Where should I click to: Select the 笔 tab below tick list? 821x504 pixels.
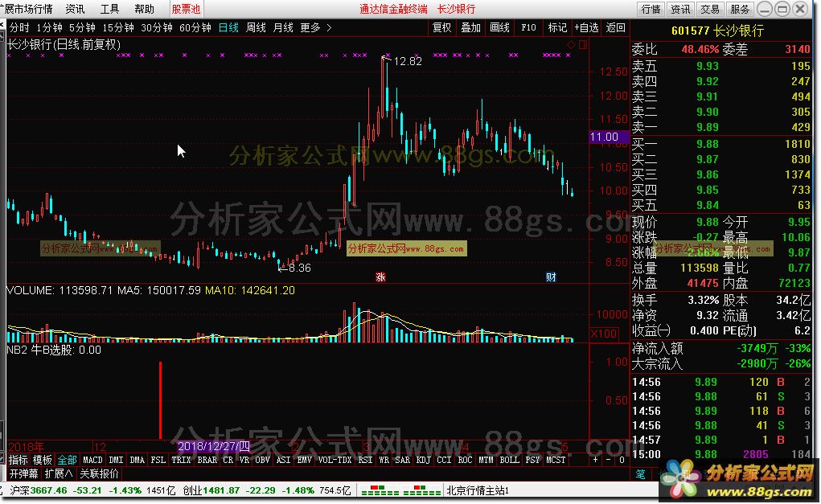point(641,473)
